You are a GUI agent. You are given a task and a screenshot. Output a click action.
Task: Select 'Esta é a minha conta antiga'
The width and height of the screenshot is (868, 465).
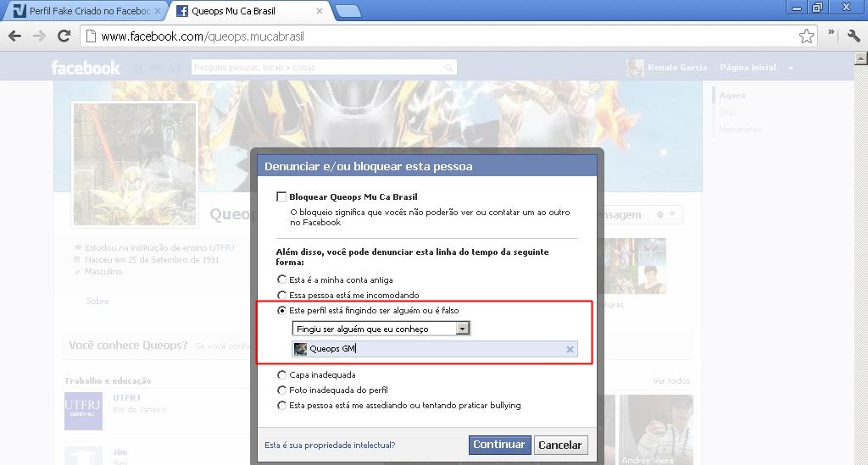coord(282,280)
